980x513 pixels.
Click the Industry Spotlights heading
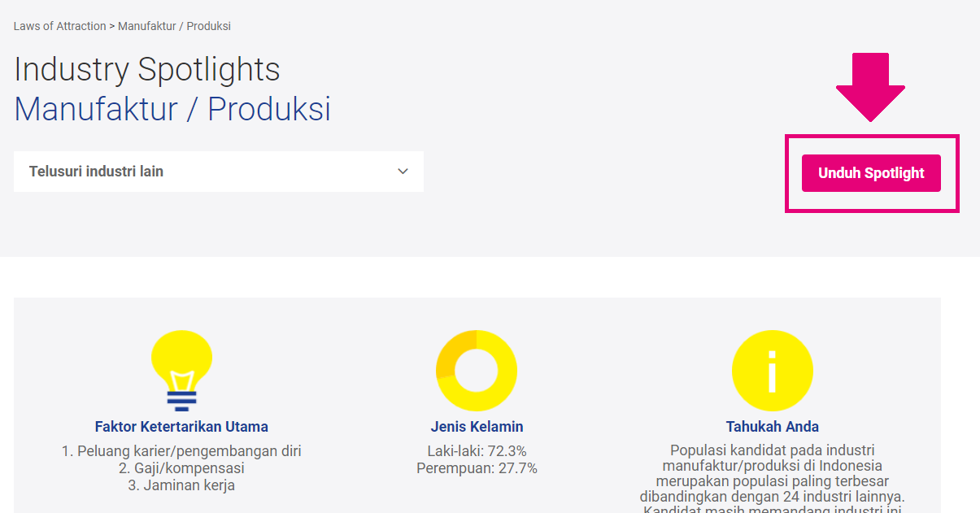pyautogui.click(x=147, y=70)
